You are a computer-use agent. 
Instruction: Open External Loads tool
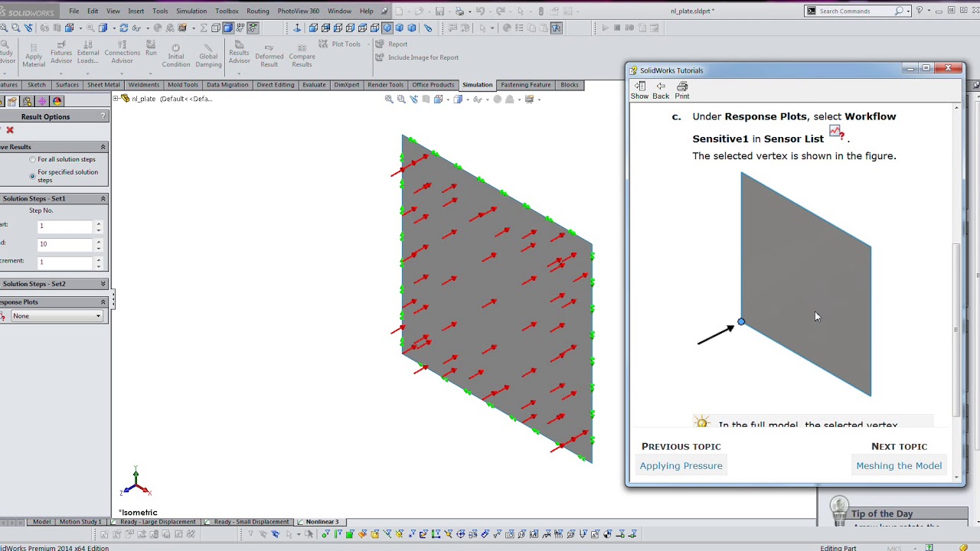(88, 54)
